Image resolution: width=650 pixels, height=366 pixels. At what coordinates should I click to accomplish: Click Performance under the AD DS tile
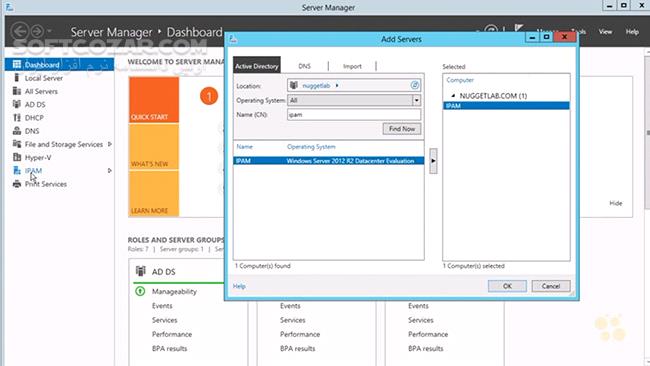pos(172,334)
